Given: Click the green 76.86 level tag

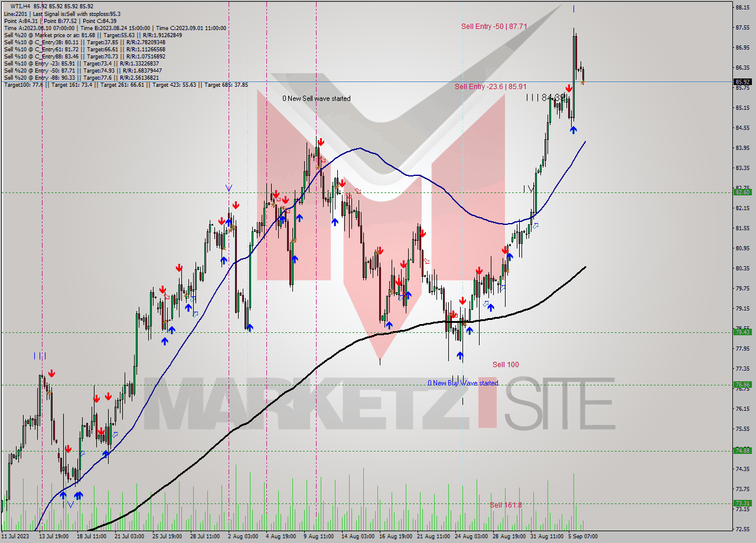Looking at the screenshot, I should pyautogui.click(x=742, y=384).
